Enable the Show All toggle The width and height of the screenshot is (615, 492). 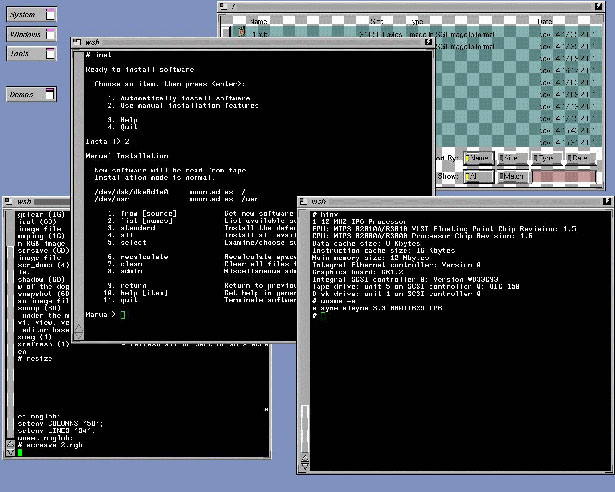coord(479,176)
